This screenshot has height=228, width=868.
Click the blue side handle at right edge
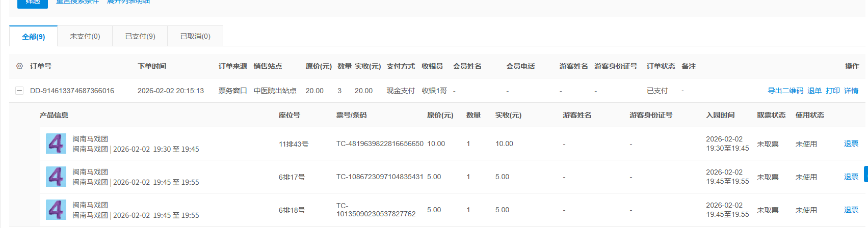point(865,174)
